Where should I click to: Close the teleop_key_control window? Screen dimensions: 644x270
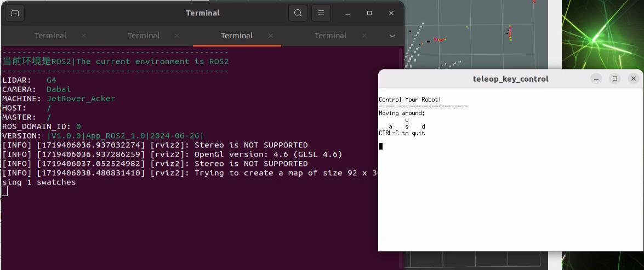coord(634,79)
